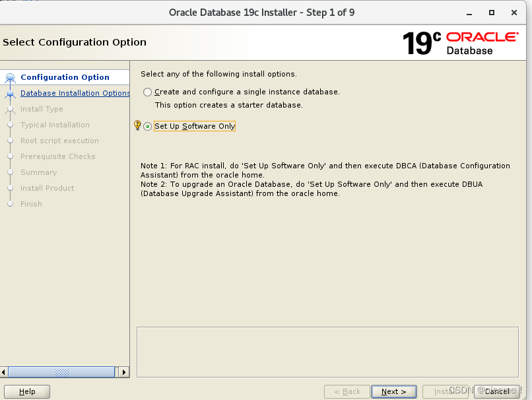Click the Finish step circle icon
This screenshot has width=532, height=400.
click(11, 204)
